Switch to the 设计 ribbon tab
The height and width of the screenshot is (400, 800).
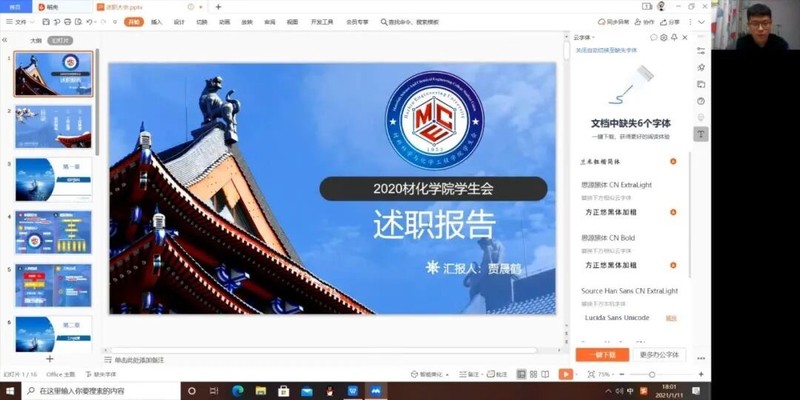pyautogui.click(x=179, y=21)
